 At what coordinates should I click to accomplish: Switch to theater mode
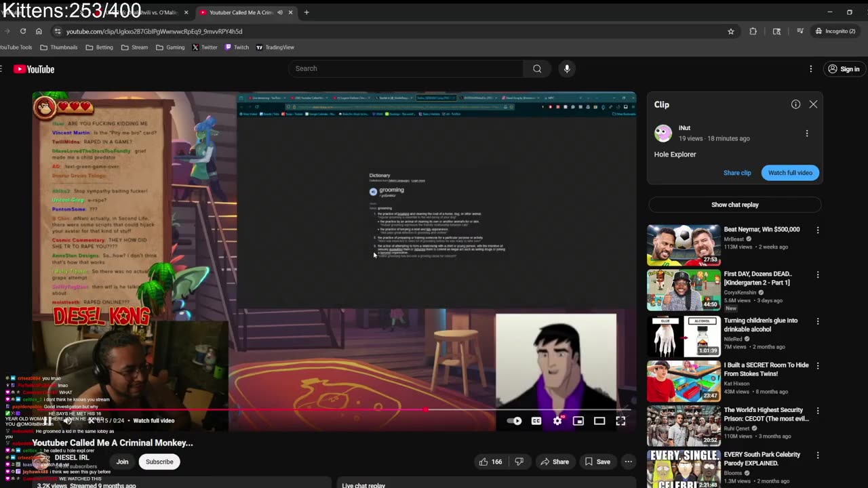coord(599,421)
